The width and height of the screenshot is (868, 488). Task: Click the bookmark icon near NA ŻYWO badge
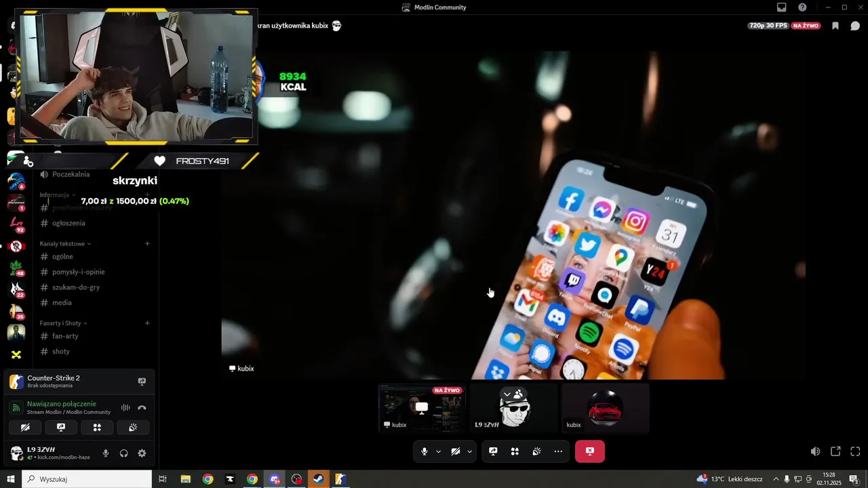[x=835, y=26]
